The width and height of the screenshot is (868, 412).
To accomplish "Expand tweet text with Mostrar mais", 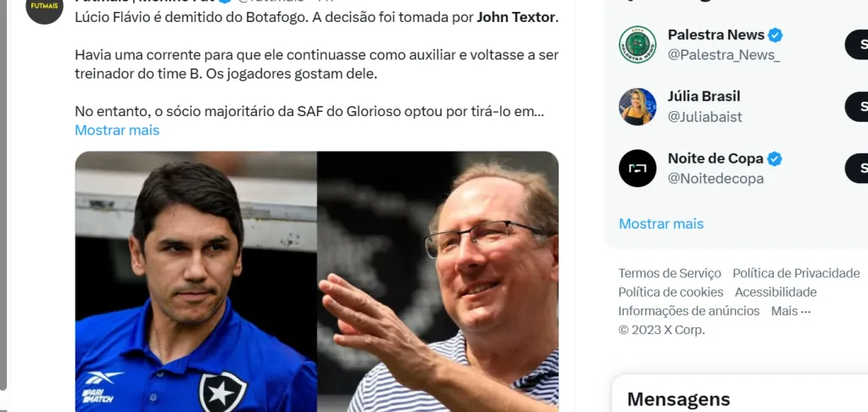I will (x=117, y=131).
